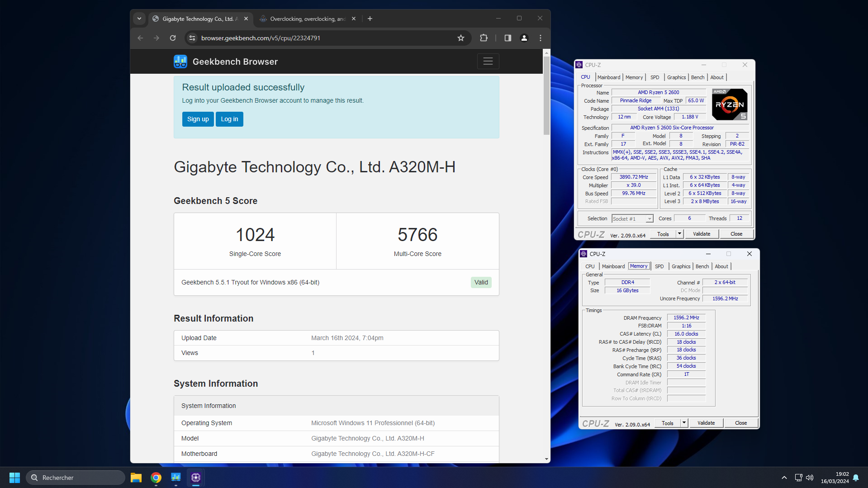Viewport: 868px width, 488px height.
Task: Open About tab in upper CPU-Z window
Action: 717,77
